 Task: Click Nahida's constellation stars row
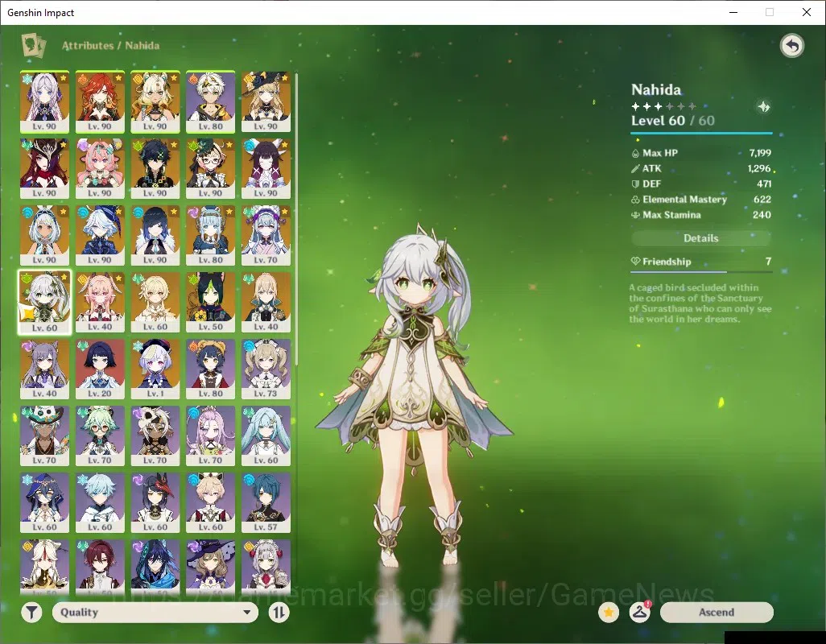(663, 106)
